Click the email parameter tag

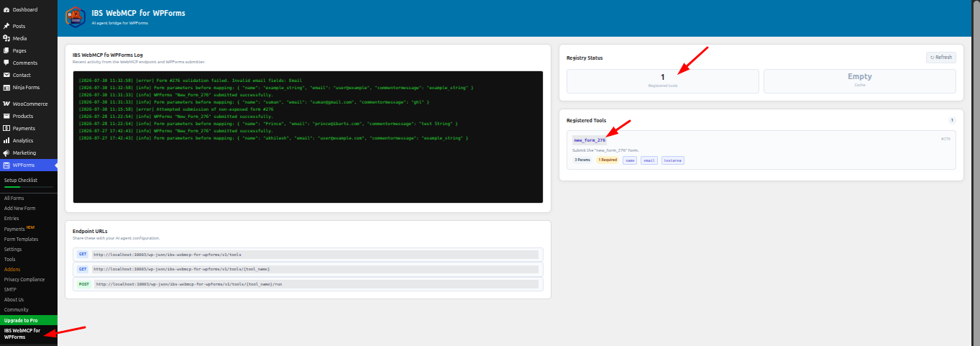[649, 160]
